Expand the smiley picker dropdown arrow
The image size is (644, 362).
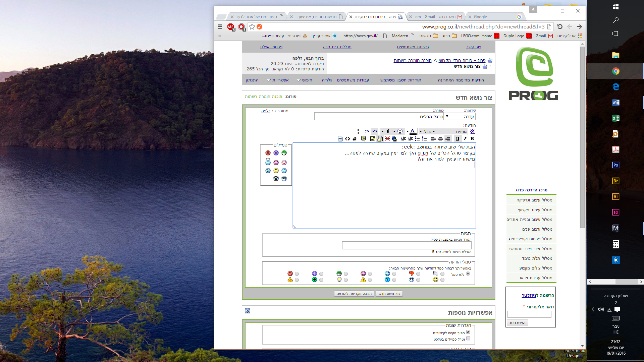click(394, 131)
